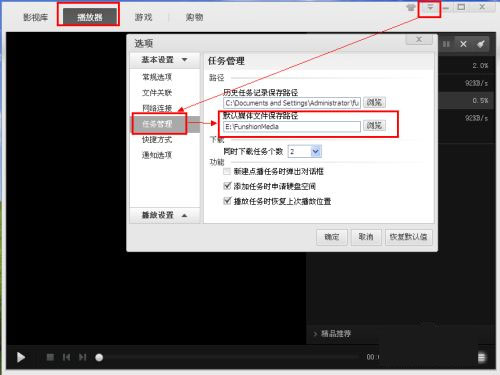Click the history task record path field
500x375 pixels.
pos(292,103)
